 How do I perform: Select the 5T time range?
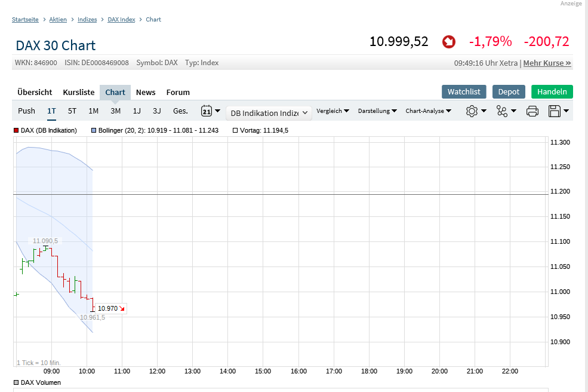click(x=72, y=111)
